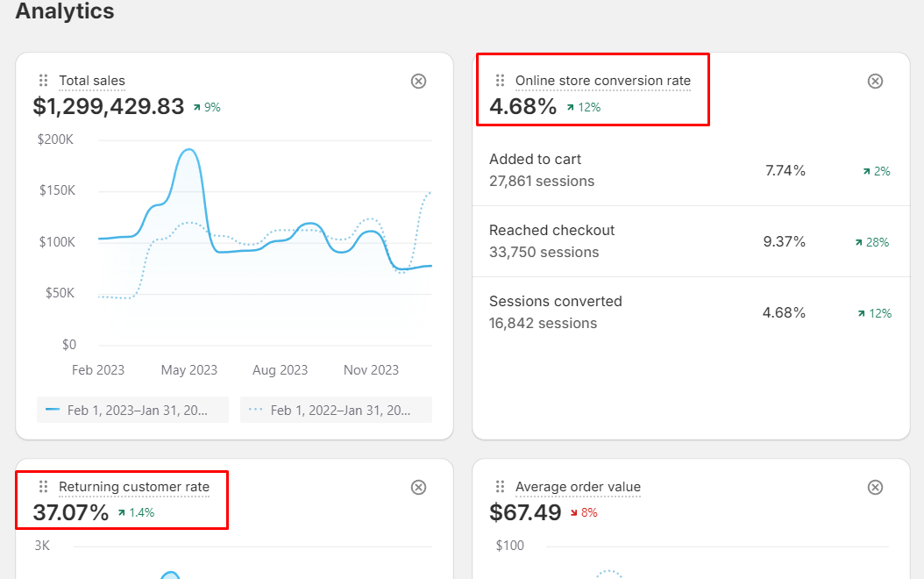Click the Aug 2023 axis label
The image size is (924, 579).
(280, 370)
